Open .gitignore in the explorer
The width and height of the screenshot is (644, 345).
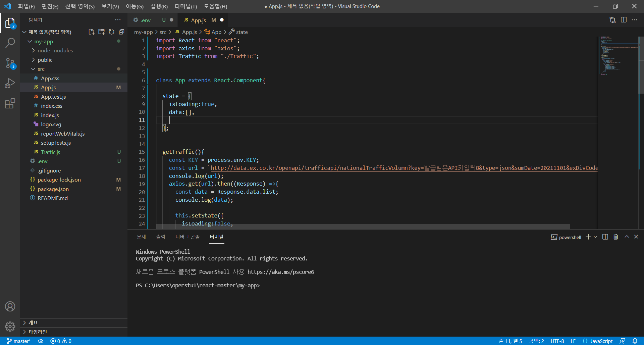(74, 170)
